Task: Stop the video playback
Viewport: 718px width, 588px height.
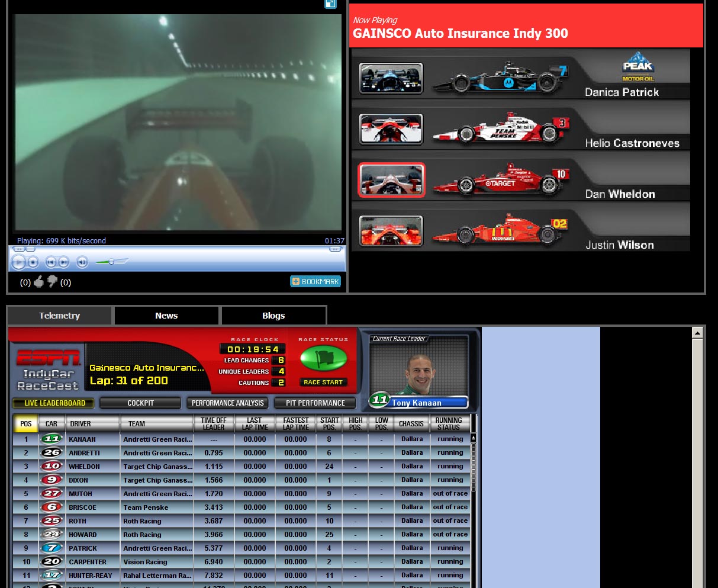Action: (34, 262)
